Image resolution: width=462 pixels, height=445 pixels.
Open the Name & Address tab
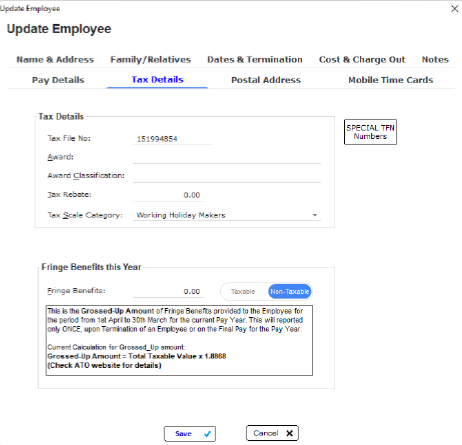pos(55,60)
